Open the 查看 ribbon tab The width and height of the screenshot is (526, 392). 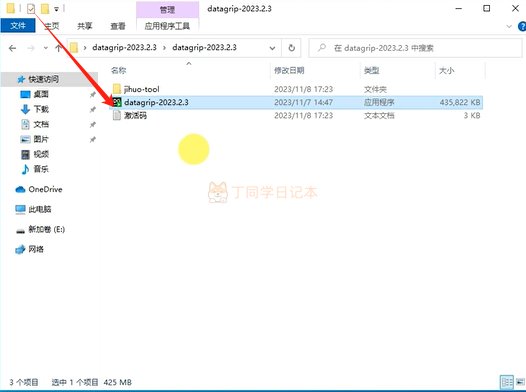[x=118, y=26]
